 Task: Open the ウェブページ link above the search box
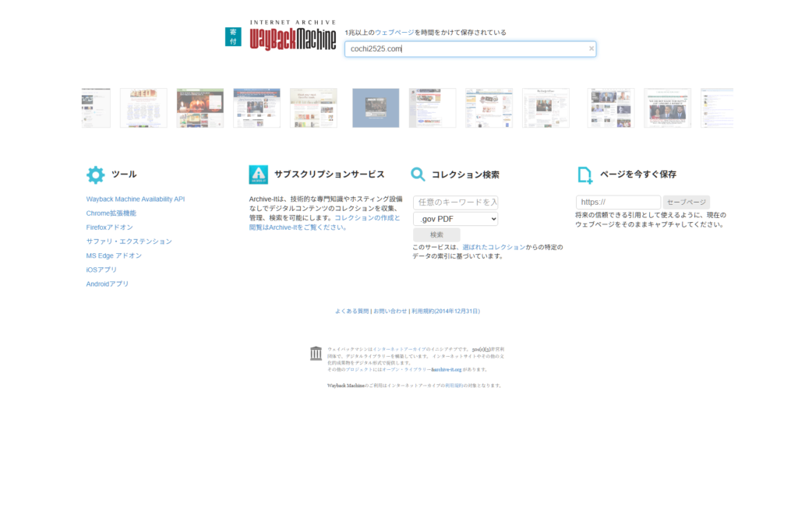click(394, 33)
